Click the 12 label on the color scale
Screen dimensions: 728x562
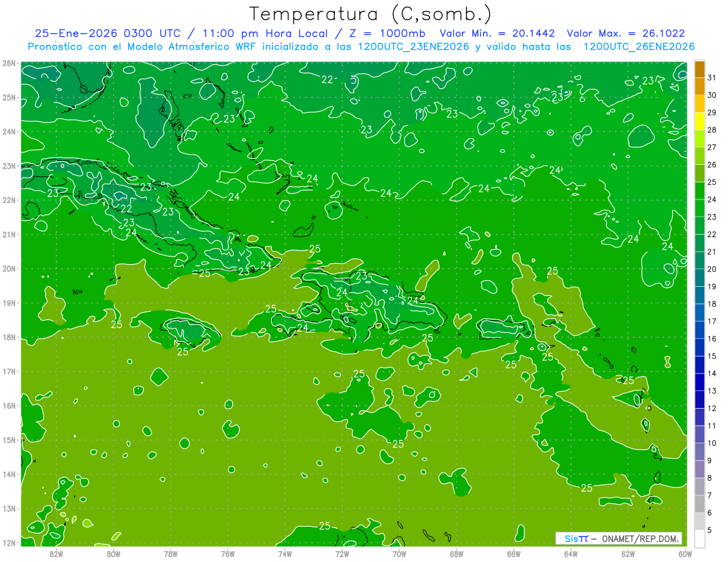(x=712, y=408)
